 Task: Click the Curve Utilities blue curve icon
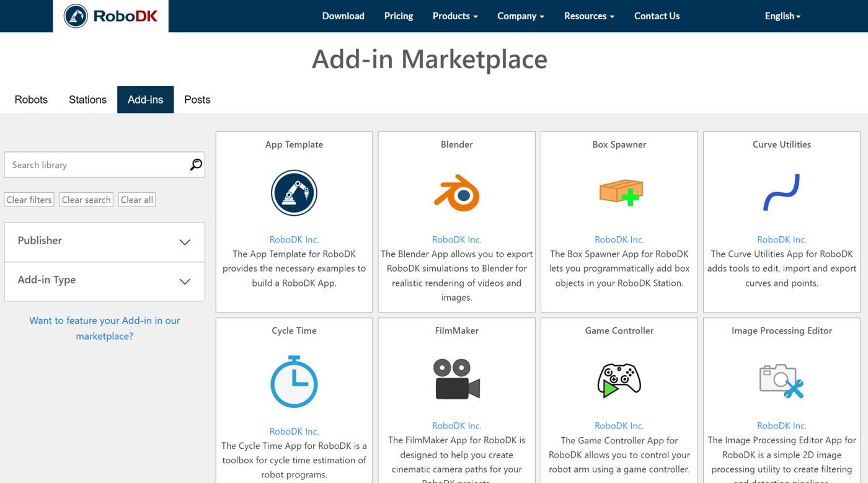(781, 193)
